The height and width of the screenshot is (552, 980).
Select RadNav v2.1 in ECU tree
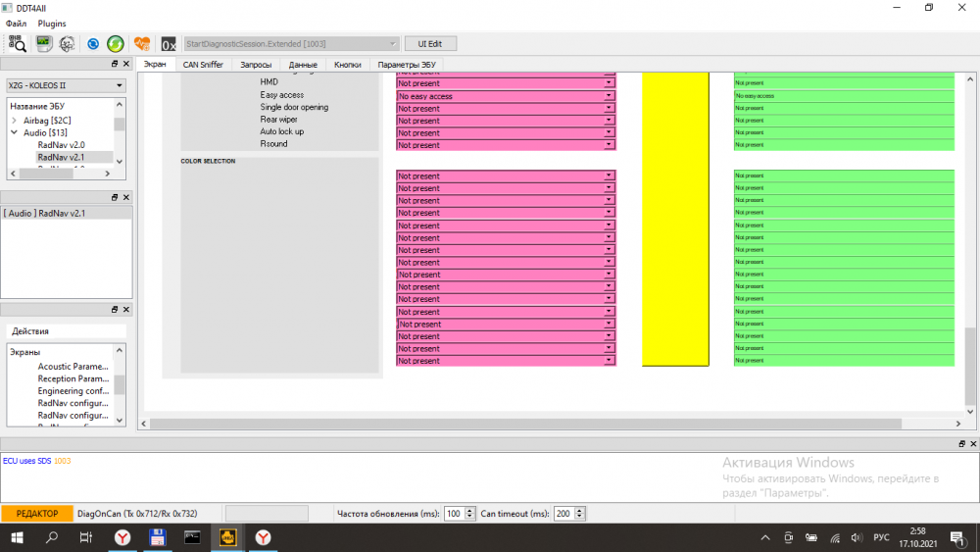[x=61, y=158]
